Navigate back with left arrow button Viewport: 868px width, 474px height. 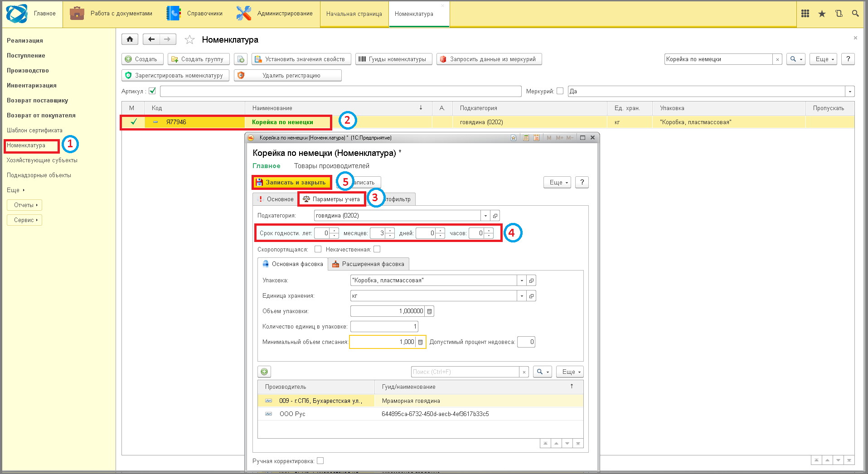coord(151,39)
